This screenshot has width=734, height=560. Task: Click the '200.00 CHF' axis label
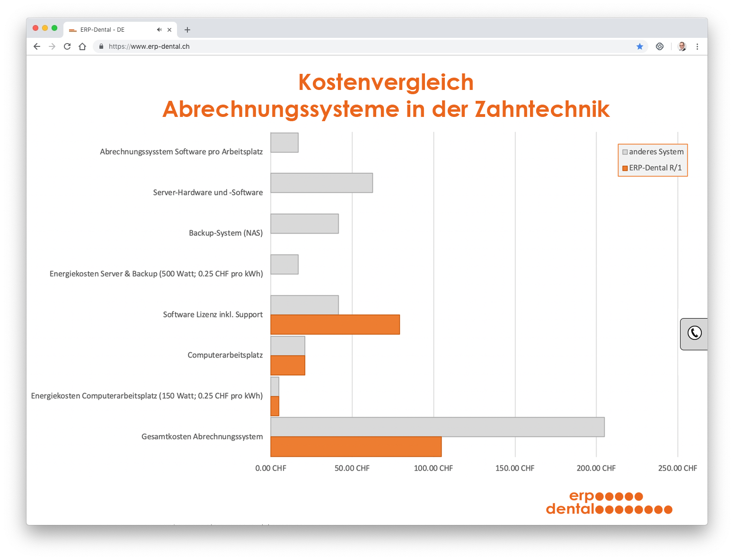[596, 468]
